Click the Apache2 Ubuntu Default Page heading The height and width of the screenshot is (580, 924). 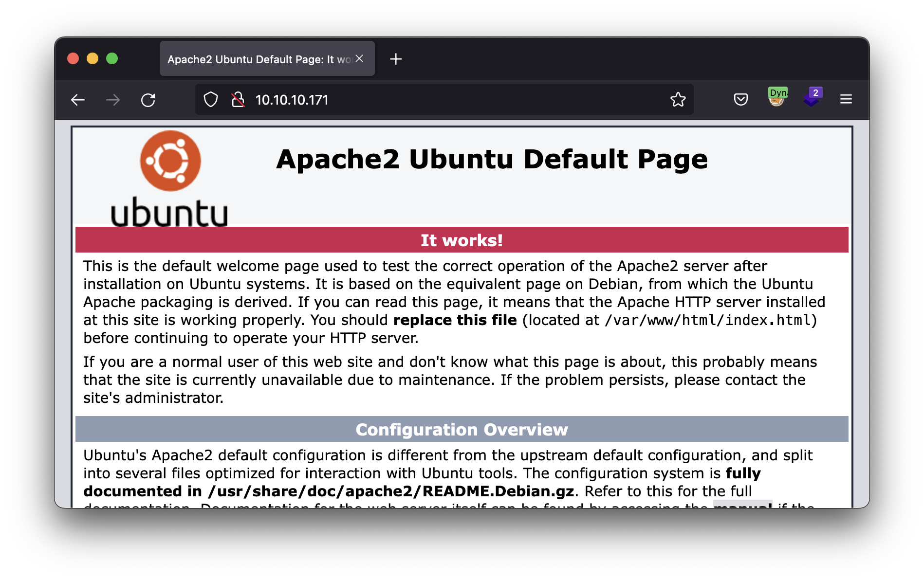click(x=492, y=159)
